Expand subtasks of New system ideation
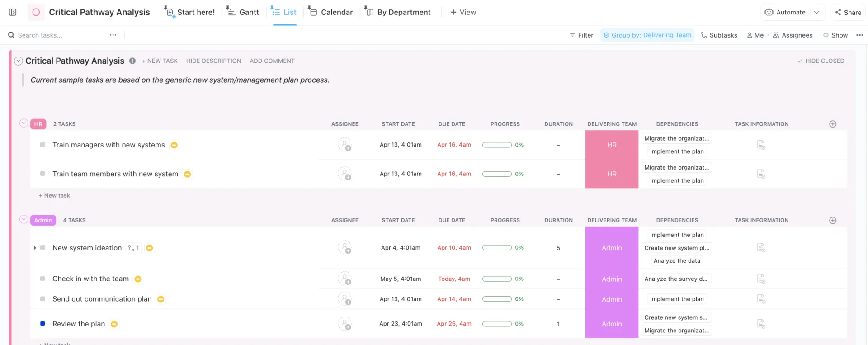The image size is (868, 345). [x=35, y=248]
